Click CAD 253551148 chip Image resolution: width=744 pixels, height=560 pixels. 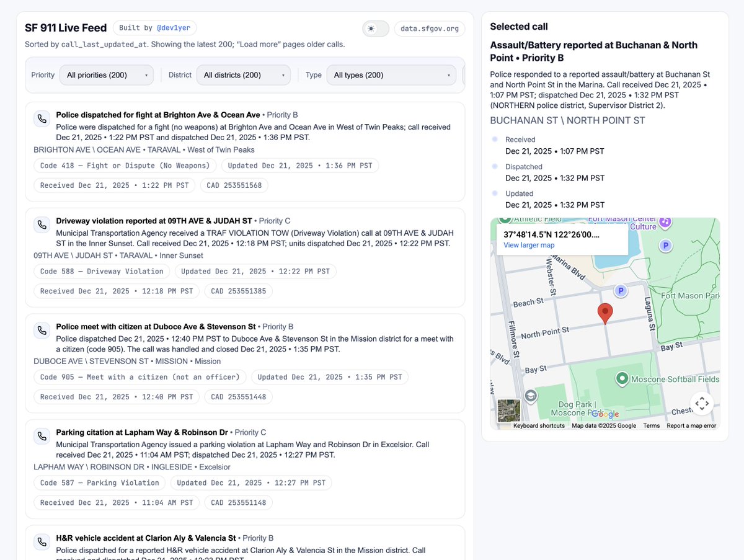[239, 502]
